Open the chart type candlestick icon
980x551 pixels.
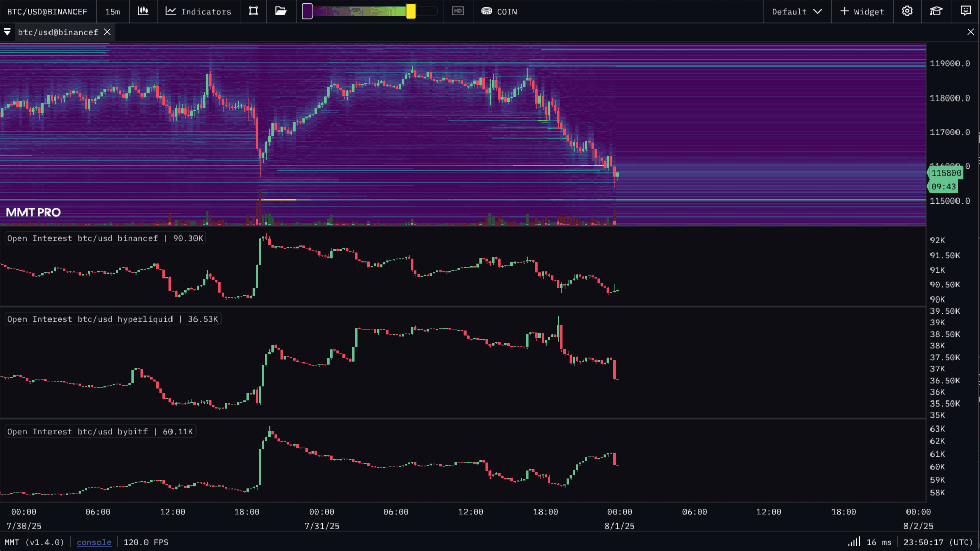tap(143, 11)
